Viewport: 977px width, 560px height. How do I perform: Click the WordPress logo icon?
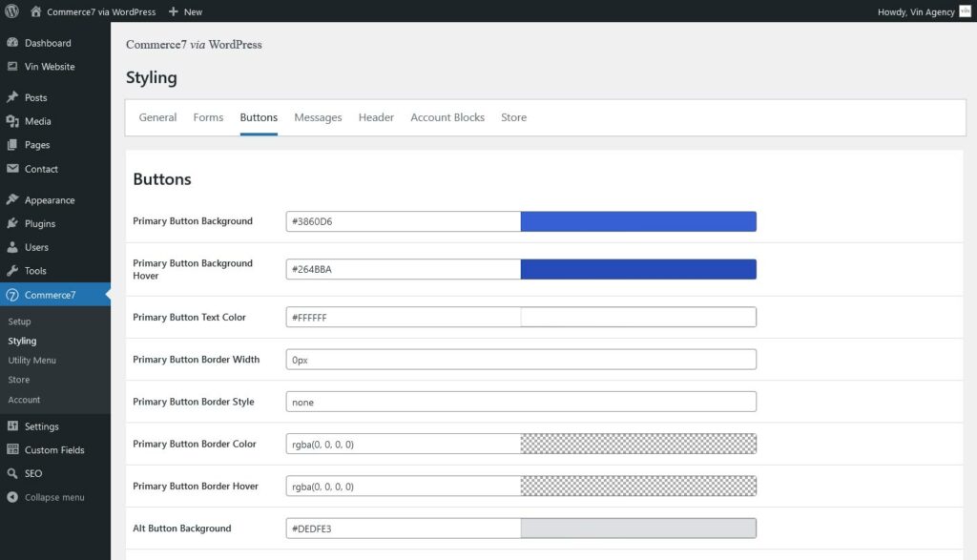tap(11, 11)
